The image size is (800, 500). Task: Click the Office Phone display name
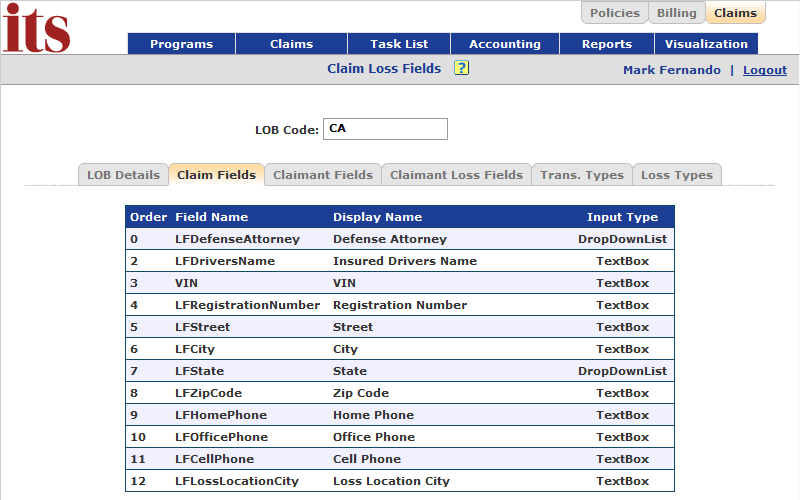point(374,437)
